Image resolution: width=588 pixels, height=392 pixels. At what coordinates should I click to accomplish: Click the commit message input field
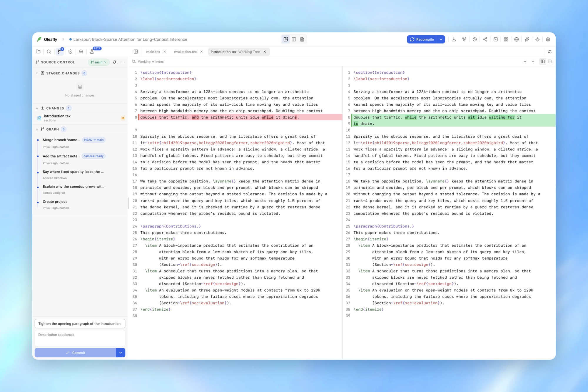[80, 324]
